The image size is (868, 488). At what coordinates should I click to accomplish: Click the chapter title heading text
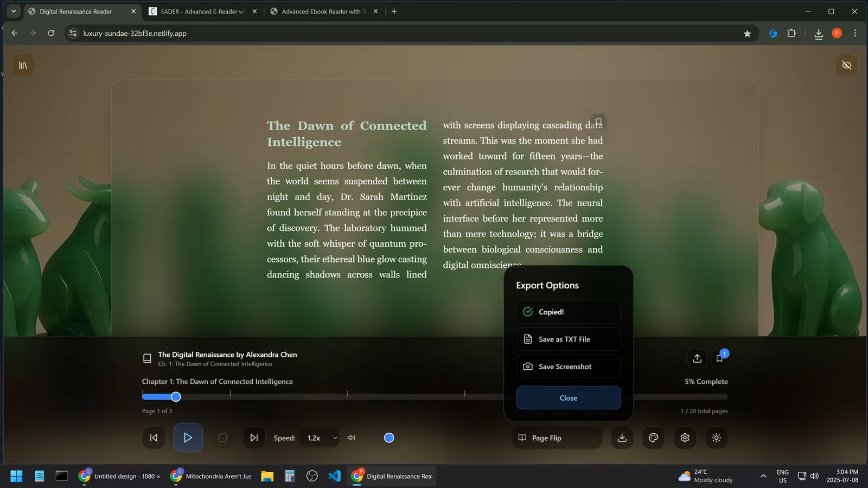(347, 134)
